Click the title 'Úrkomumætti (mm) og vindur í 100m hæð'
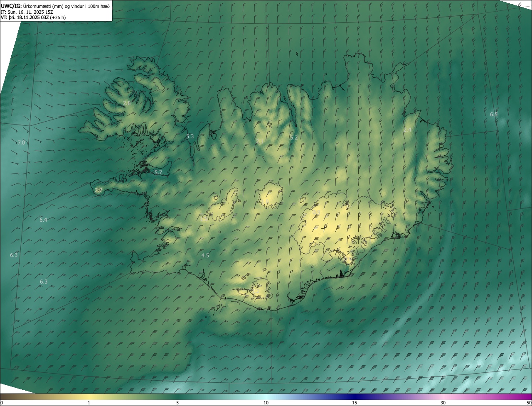 tap(66, 5)
